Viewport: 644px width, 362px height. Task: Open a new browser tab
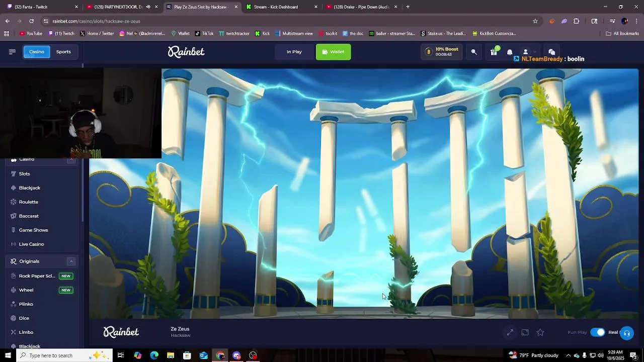[x=408, y=7]
